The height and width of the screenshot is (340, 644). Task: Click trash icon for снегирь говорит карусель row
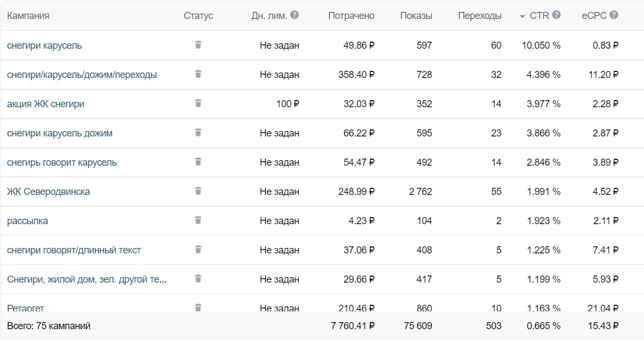tap(198, 161)
